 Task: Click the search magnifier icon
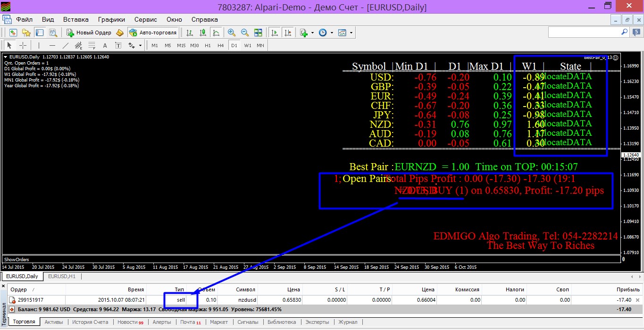(x=624, y=32)
